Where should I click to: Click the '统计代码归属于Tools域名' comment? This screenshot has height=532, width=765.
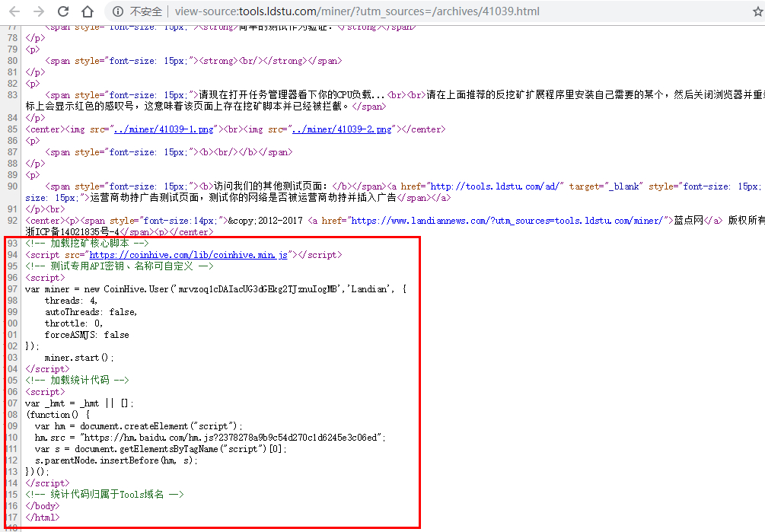pyautogui.click(x=104, y=495)
